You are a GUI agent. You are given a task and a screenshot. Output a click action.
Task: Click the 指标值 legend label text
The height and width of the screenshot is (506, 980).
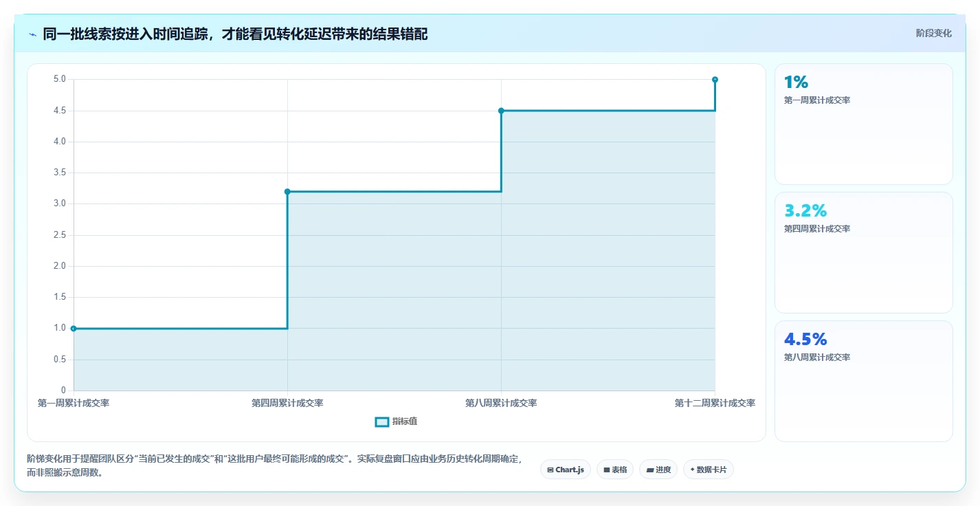tap(405, 421)
